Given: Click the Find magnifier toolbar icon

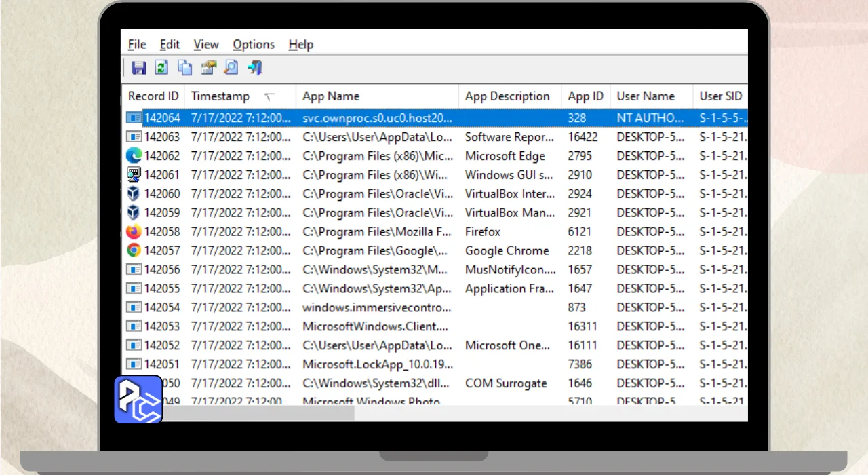Looking at the screenshot, I should click(x=231, y=67).
